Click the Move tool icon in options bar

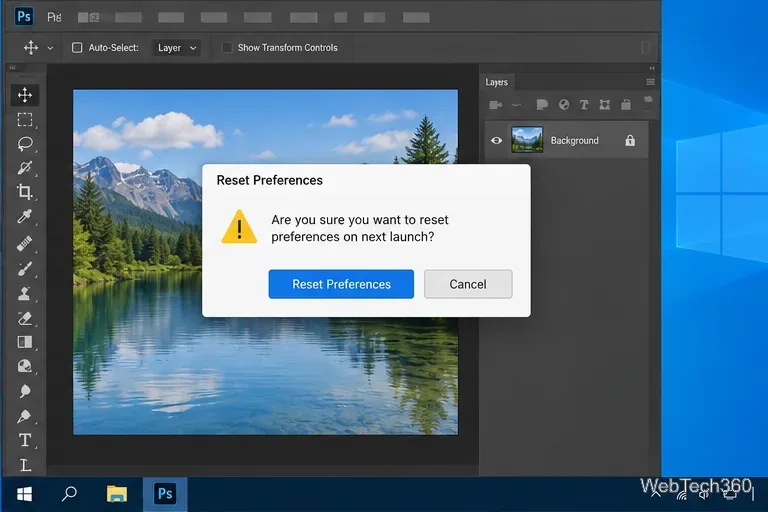[31, 48]
